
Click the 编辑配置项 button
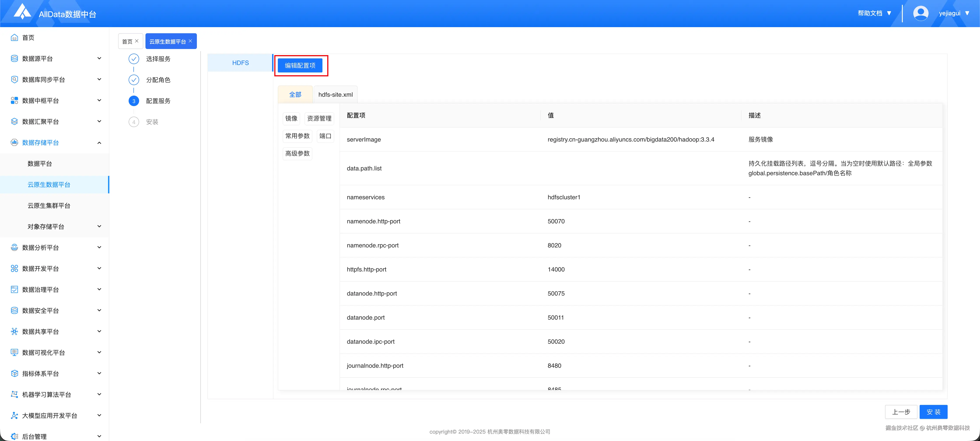[x=300, y=65]
